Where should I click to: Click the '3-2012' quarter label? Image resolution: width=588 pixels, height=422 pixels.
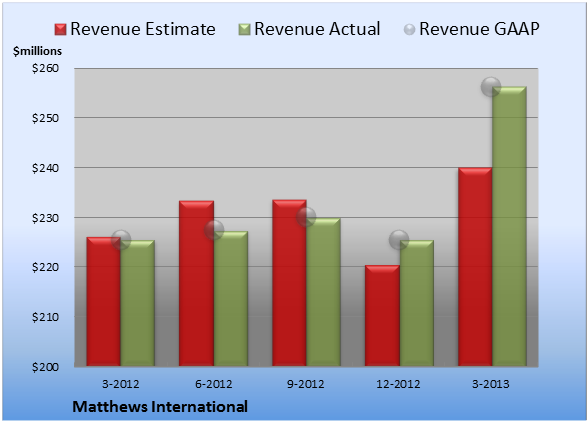[x=121, y=384]
